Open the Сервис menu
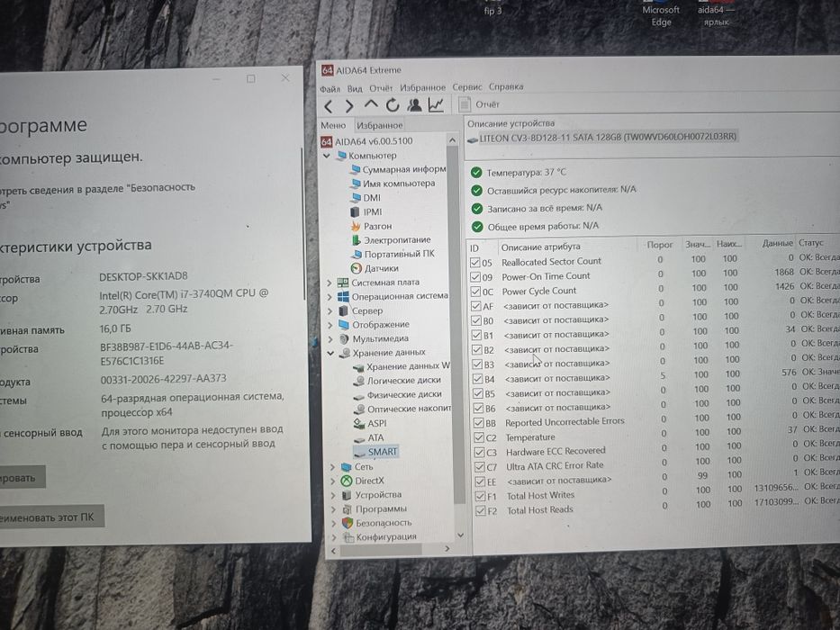 pos(467,86)
